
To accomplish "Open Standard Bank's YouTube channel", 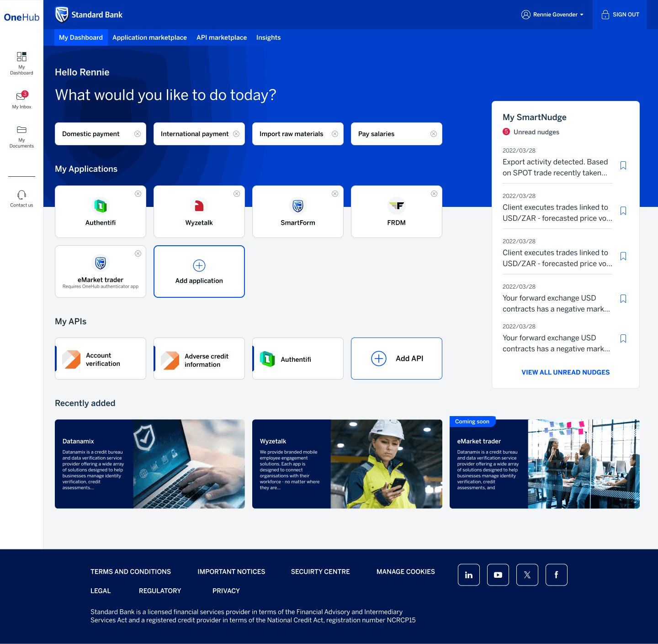I will click(x=498, y=575).
